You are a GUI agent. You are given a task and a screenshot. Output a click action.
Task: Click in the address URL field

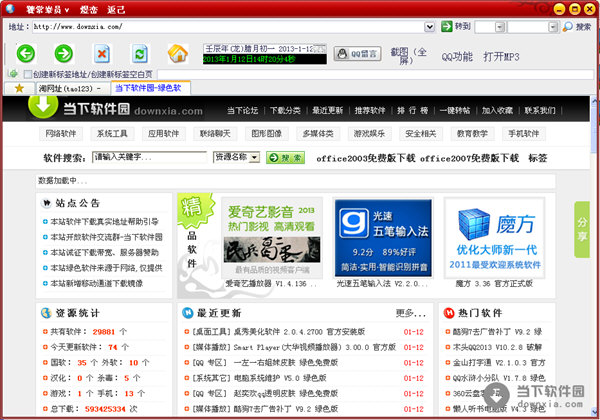click(228, 27)
